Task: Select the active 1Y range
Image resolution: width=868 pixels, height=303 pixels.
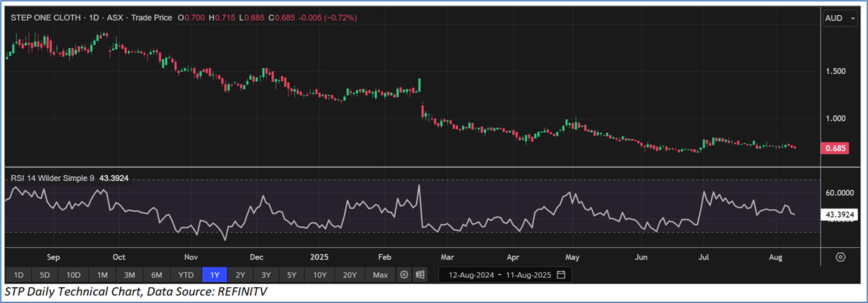Action: (x=214, y=275)
